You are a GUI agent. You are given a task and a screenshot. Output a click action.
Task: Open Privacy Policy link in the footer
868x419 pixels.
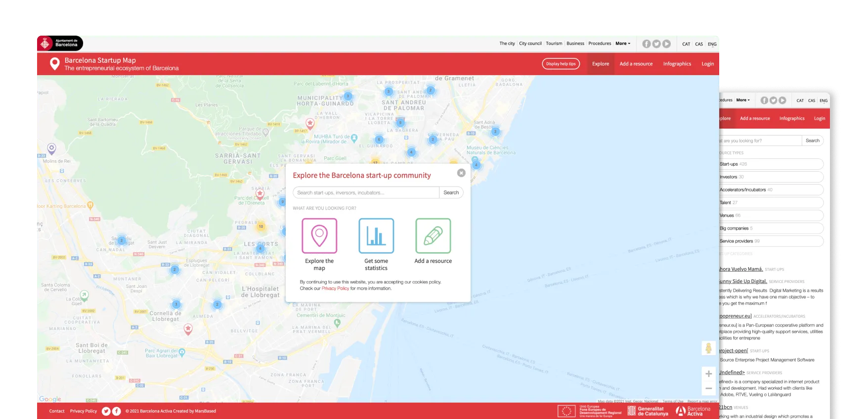(x=84, y=411)
